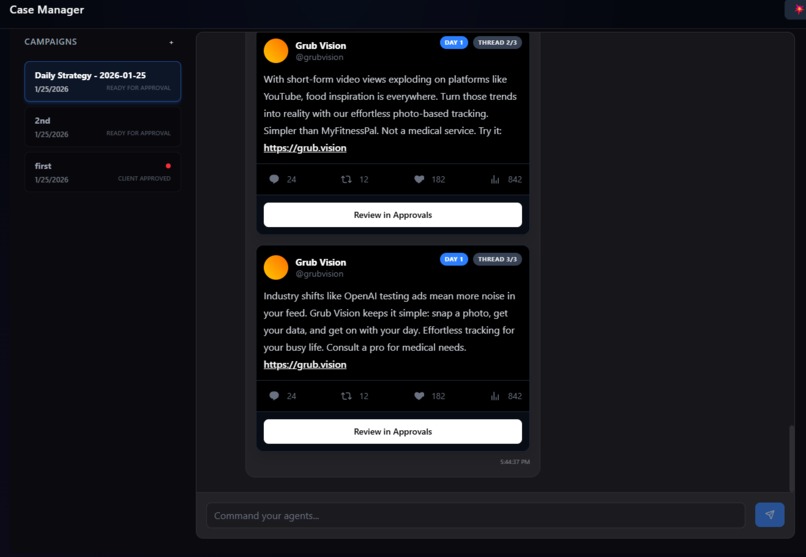Viewport: 806px width, 557px height.
Task: Like the Thread 3/3 post with heart icon
Action: pyautogui.click(x=419, y=396)
